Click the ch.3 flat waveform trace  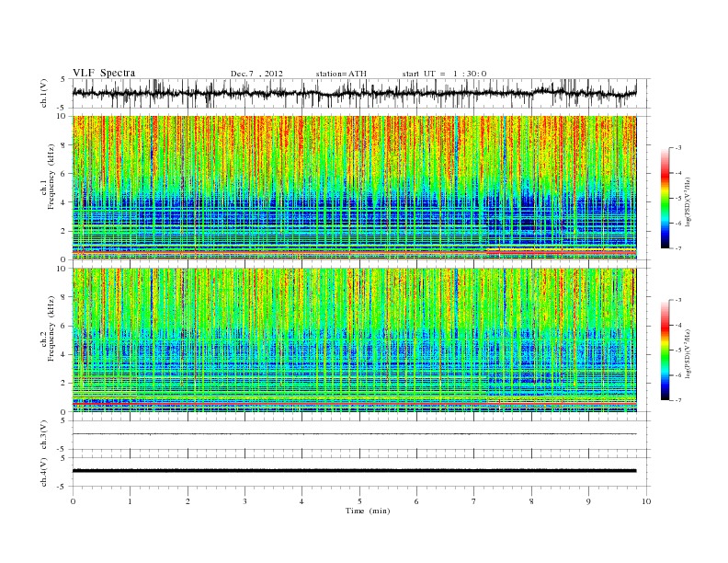354,434
